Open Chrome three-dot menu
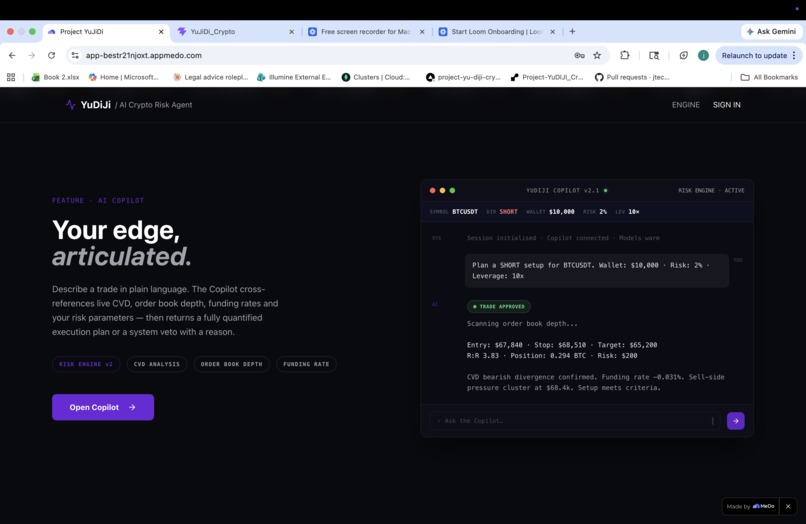 click(794, 56)
